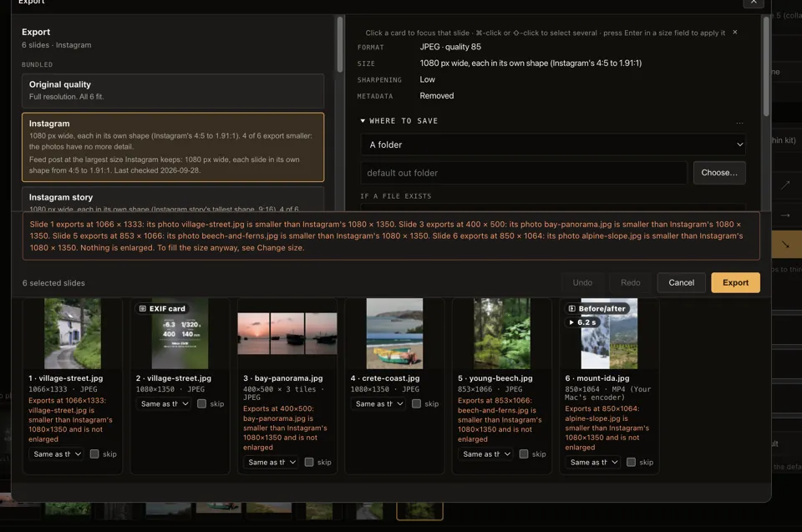
Task: Click the orange size warning message
Action: (391, 236)
